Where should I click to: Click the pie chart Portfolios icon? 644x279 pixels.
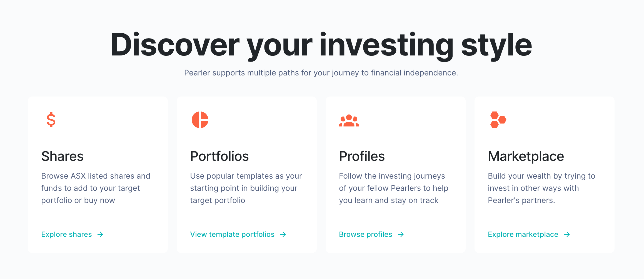coord(200,120)
